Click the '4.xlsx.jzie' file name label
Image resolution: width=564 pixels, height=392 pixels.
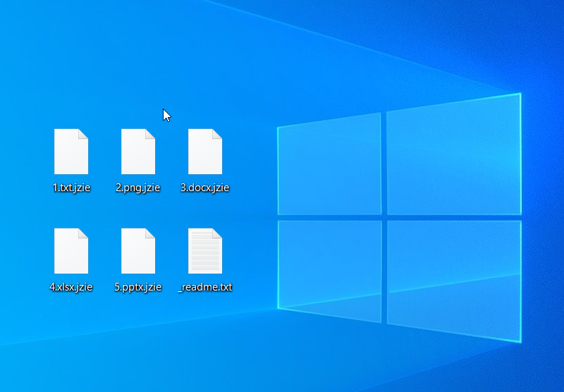(x=71, y=287)
